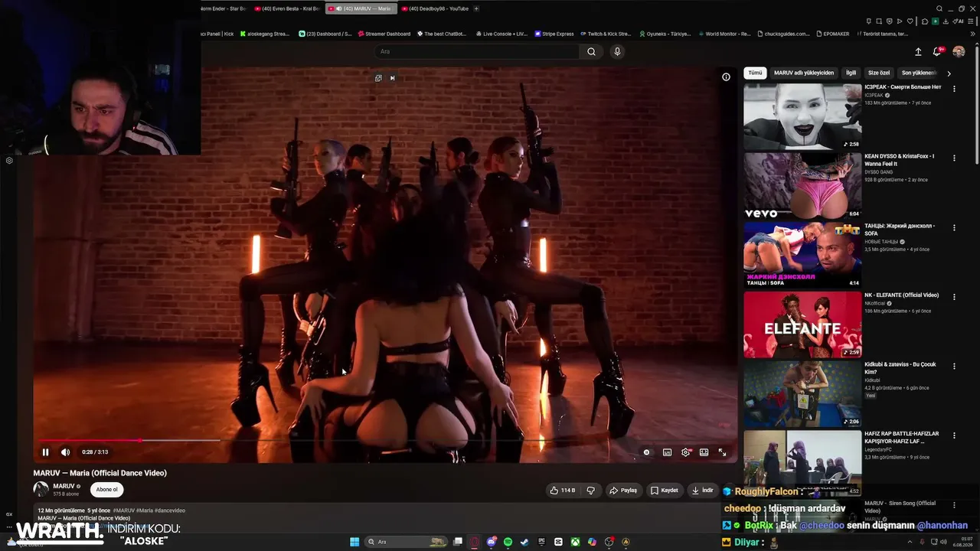This screenshot has width=980, height=551.
Task: Download the video with İndir
Action: tap(702, 490)
